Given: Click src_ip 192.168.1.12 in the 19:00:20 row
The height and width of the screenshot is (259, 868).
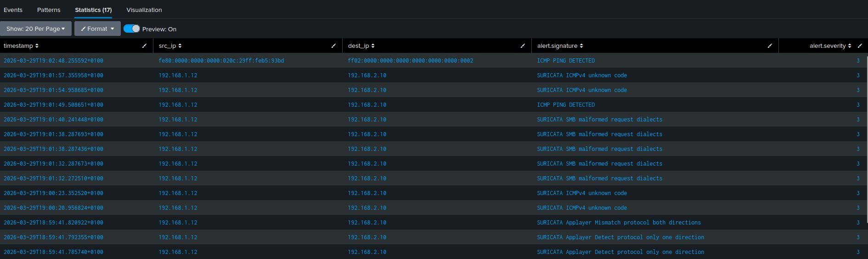Looking at the screenshot, I should click(x=178, y=207).
